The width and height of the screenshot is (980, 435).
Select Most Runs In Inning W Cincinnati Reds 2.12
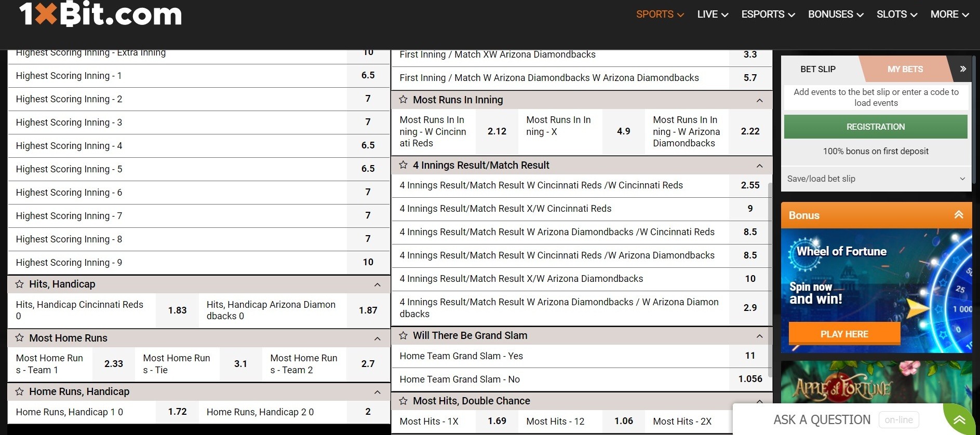(496, 131)
